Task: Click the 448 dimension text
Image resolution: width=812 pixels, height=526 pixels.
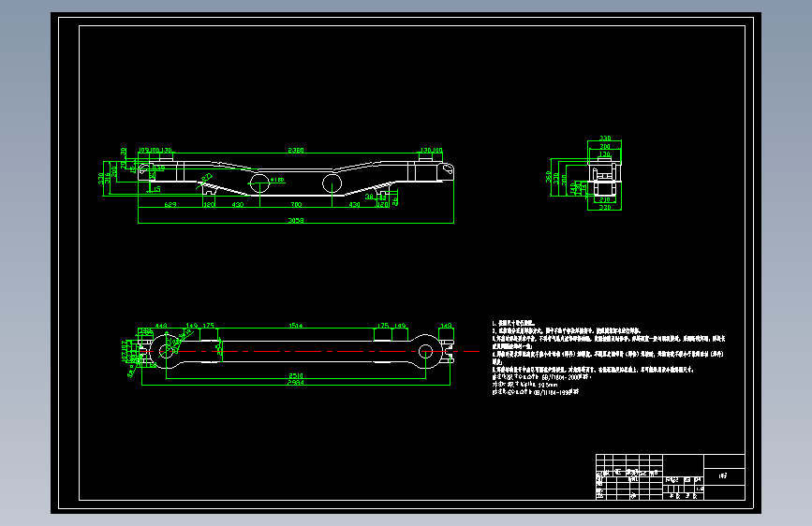Action: click(161, 326)
